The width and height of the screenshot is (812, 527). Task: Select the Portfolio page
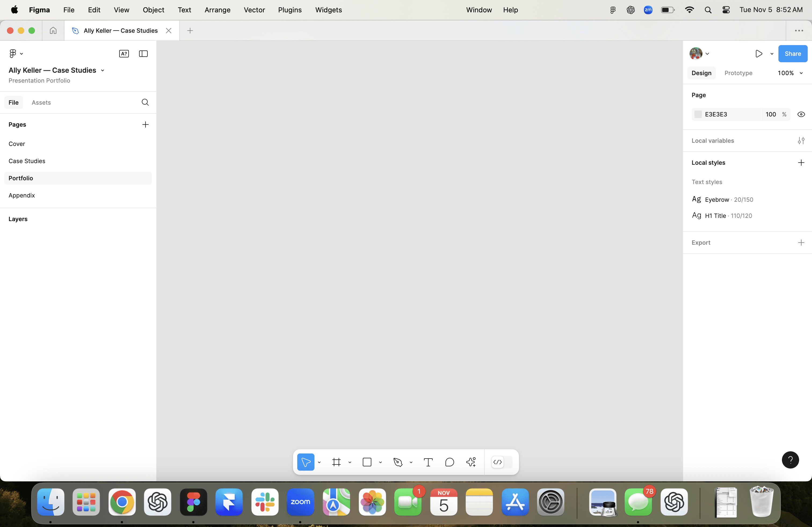point(21,178)
